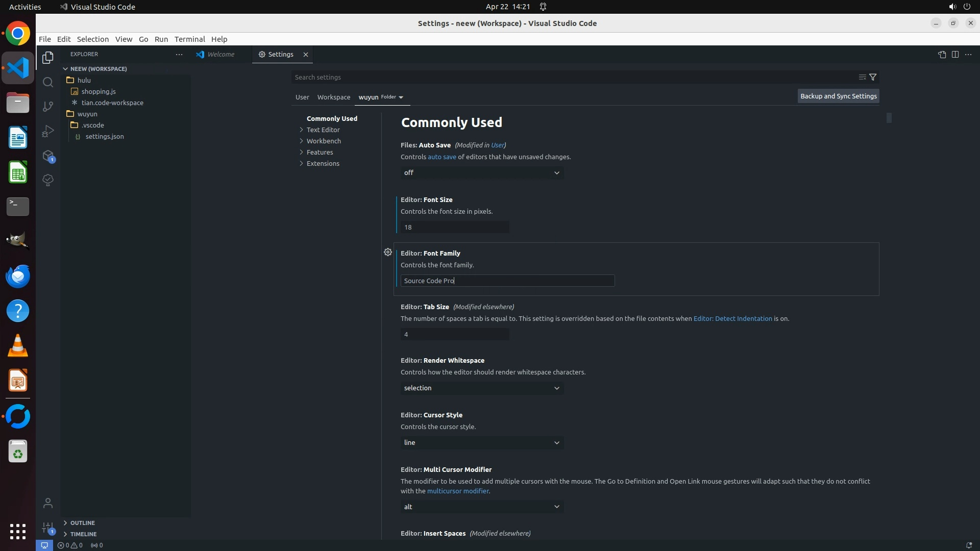The height and width of the screenshot is (551, 980).
Task: Click the Split Editor Right icon
Action: pos(955,55)
